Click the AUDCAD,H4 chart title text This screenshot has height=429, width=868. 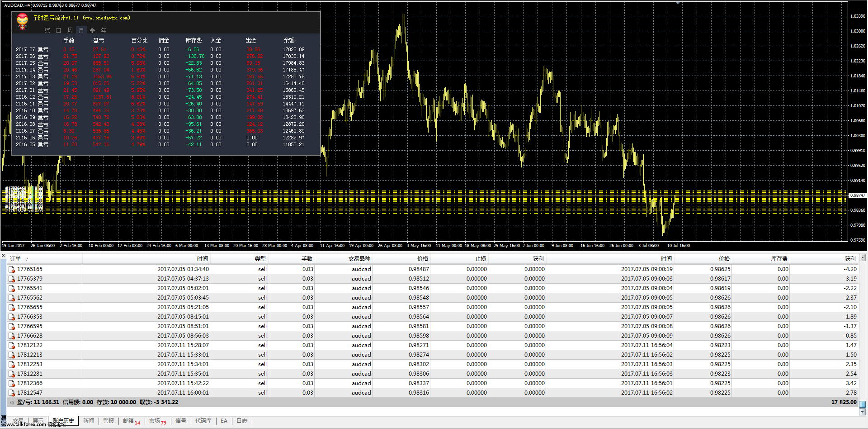click(x=17, y=5)
